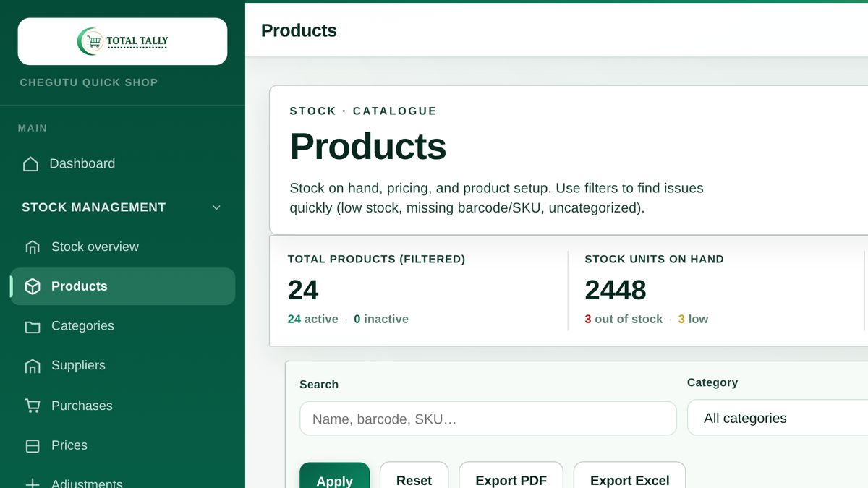Open the Dashboard menu item
Image resolution: width=868 pixels, height=488 pixels.
tap(122, 164)
